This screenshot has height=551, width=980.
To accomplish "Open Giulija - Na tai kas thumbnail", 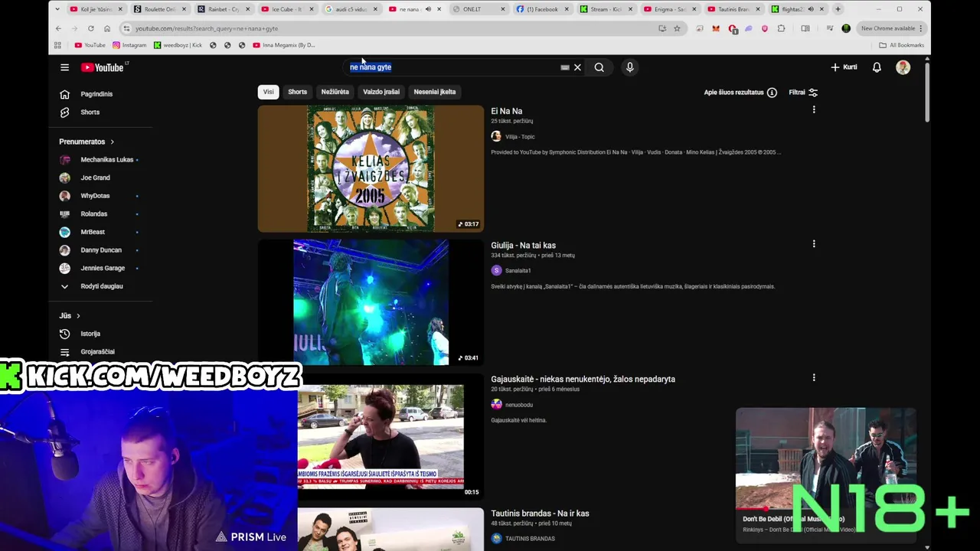I will tap(371, 302).
